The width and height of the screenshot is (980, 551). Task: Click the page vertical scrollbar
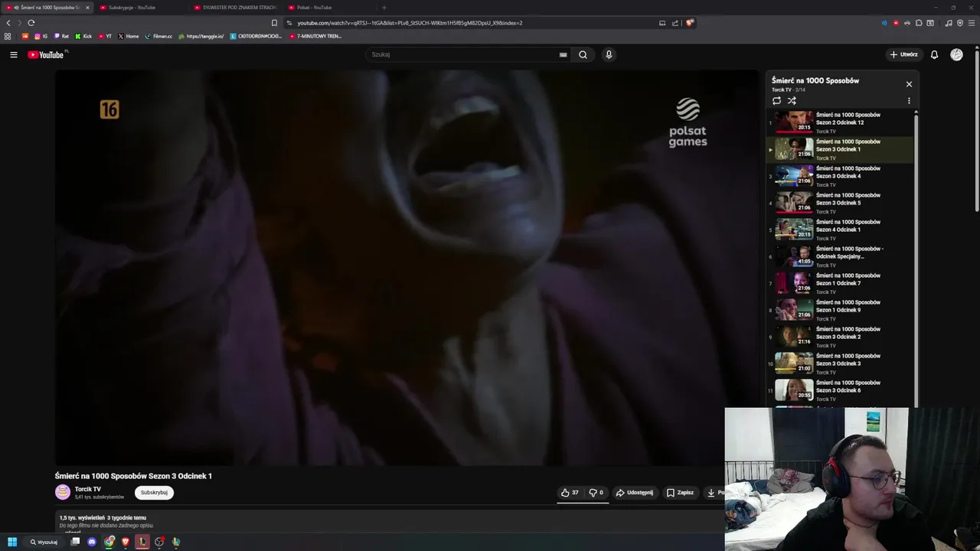[x=976, y=130]
